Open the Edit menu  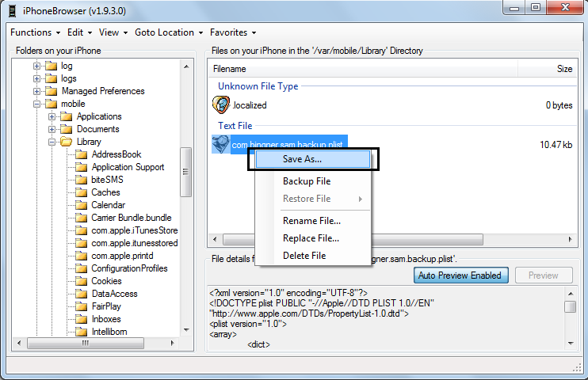(x=79, y=32)
